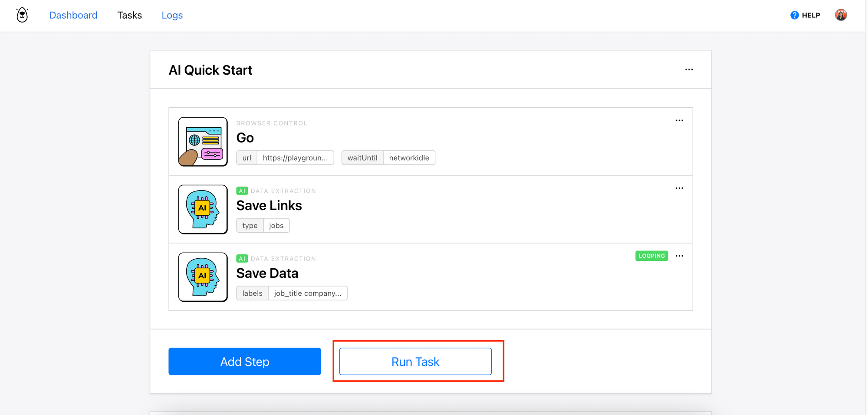Click the AI icon on Save Links step
The height and width of the screenshot is (415, 868).
click(x=202, y=209)
